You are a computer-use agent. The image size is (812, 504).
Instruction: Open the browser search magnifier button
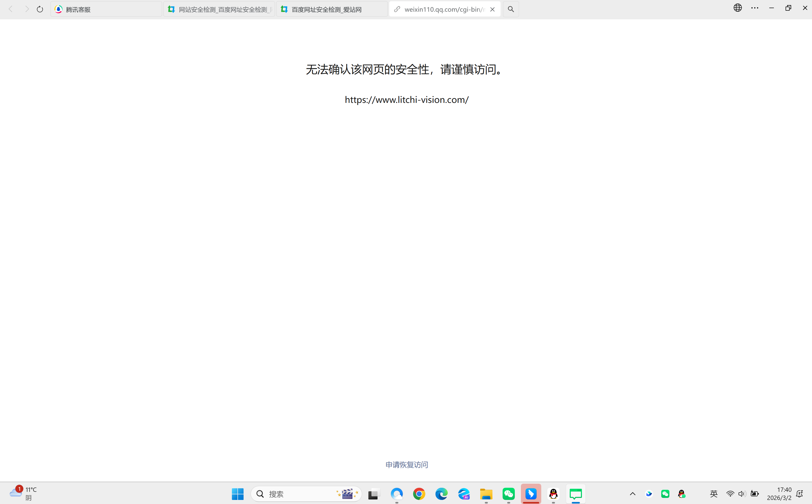(511, 9)
